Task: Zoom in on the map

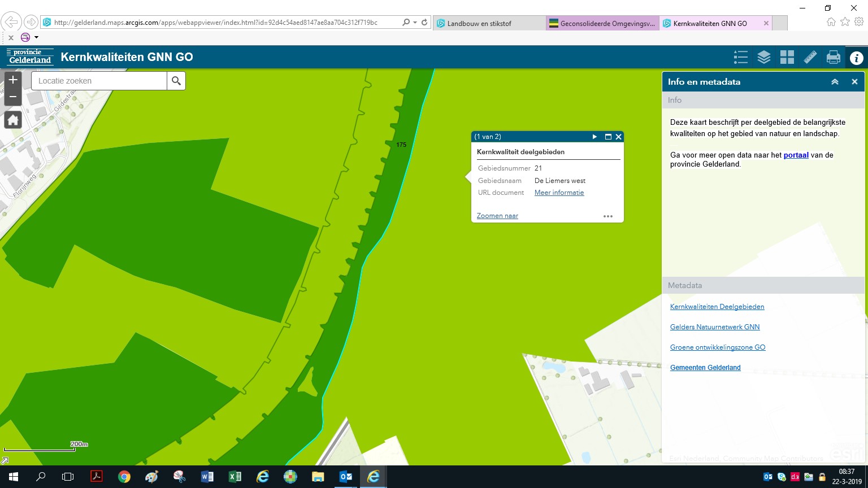Action: (13, 80)
